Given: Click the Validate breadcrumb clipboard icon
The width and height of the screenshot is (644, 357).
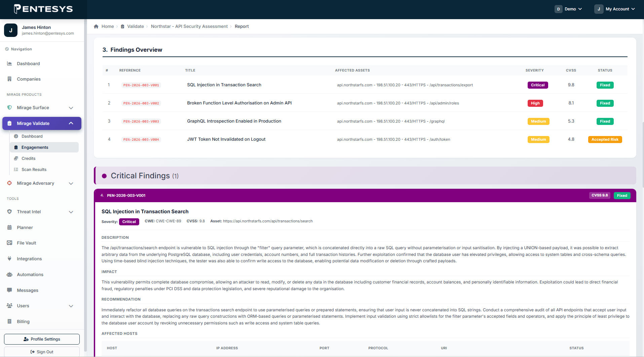Looking at the screenshot, I should pyautogui.click(x=122, y=26).
